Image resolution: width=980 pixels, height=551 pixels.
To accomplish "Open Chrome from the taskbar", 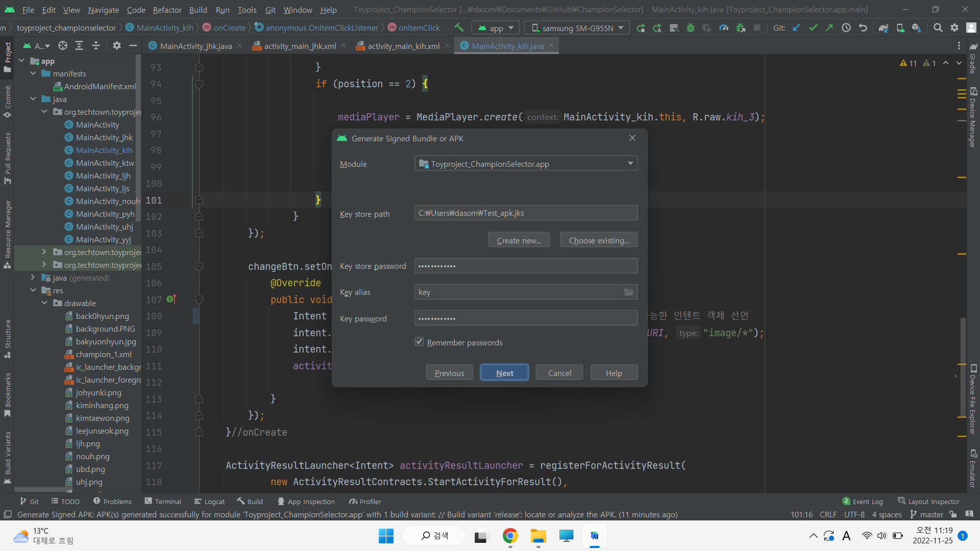I will 510,536.
